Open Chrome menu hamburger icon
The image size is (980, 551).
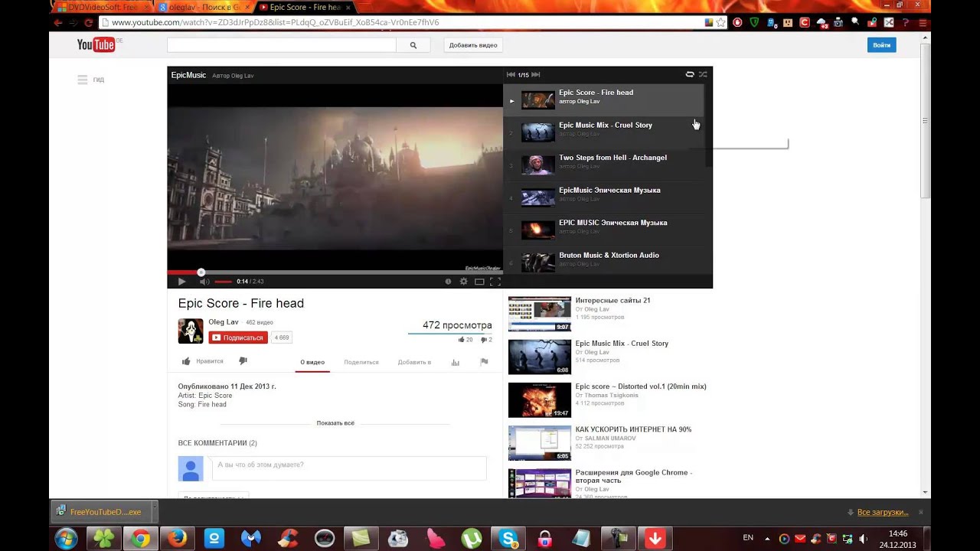coord(923,23)
